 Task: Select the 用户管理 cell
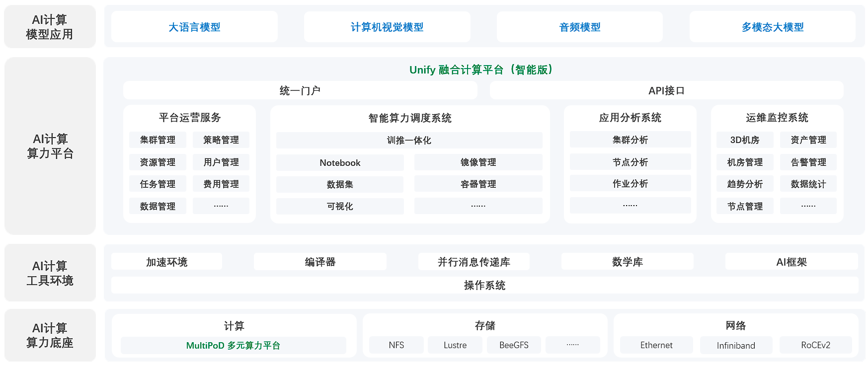pyautogui.click(x=221, y=162)
